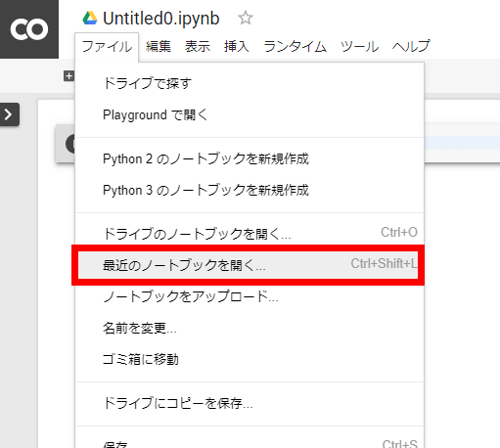The height and width of the screenshot is (448, 500).
Task: Select ドライブで探す menu item
Action: click(x=250, y=83)
